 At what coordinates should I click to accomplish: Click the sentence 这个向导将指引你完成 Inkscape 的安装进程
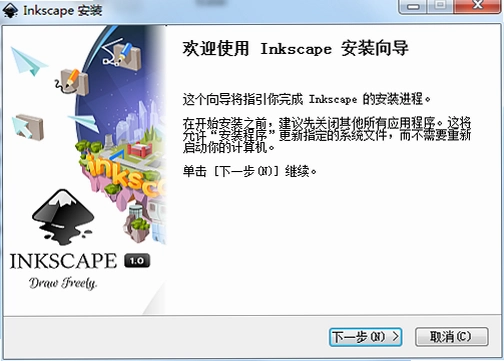[x=306, y=99]
